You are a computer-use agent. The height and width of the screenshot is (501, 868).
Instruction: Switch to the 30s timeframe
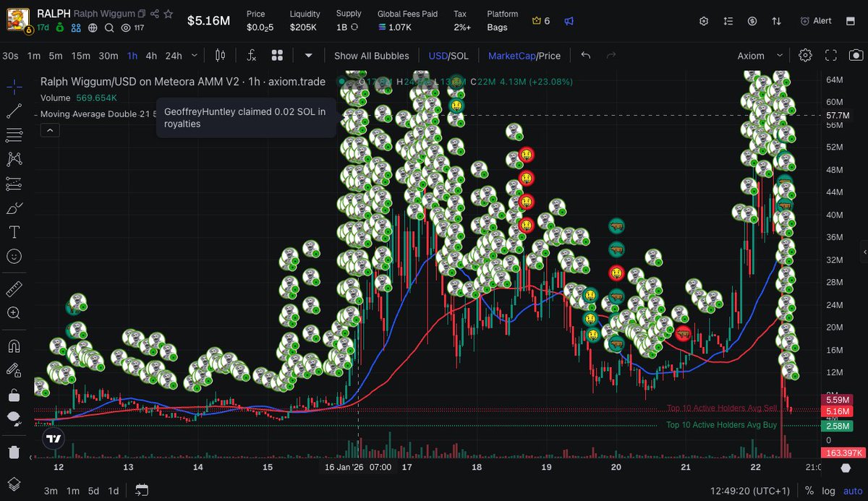pyautogui.click(x=10, y=56)
